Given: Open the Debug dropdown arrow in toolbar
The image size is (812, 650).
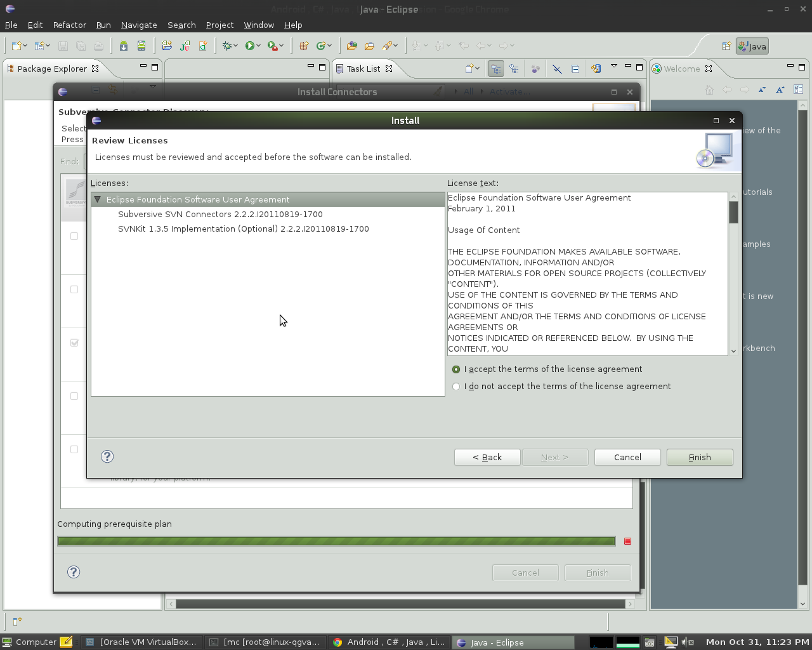Looking at the screenshot, I should [235, 46].
